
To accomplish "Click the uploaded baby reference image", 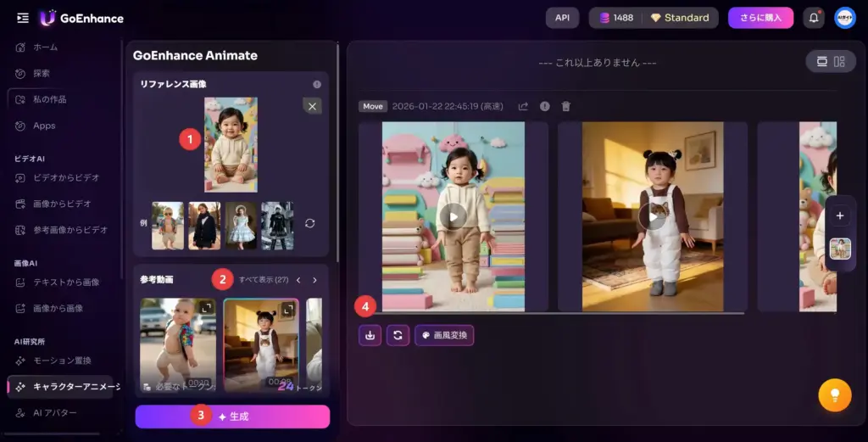I will (231, 144).
